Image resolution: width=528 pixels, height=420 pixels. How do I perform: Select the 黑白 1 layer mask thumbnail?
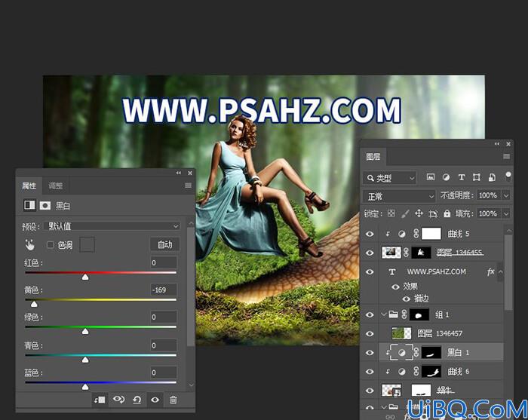(x=431, y=352)
